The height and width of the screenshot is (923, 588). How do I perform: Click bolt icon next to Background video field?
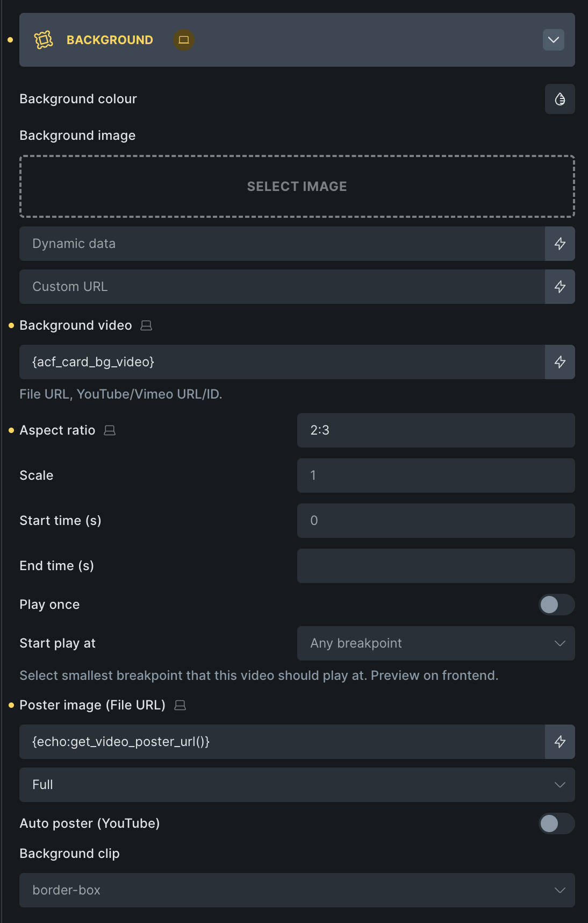pos(560,362)
